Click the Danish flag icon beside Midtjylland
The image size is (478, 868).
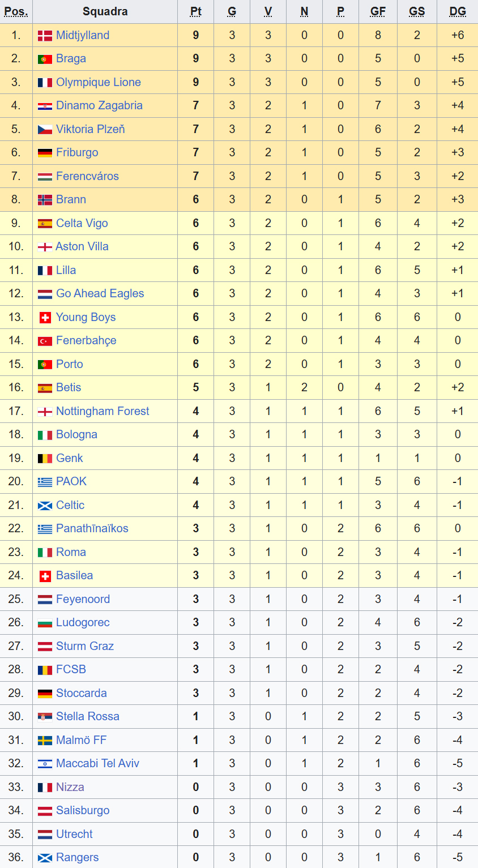tap(45, 36)
